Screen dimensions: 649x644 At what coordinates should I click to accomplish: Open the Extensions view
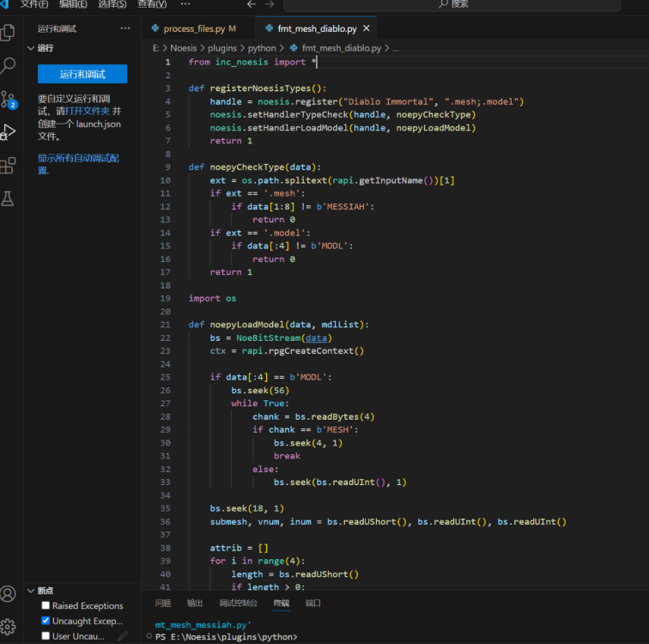click(x=8, y=165)
